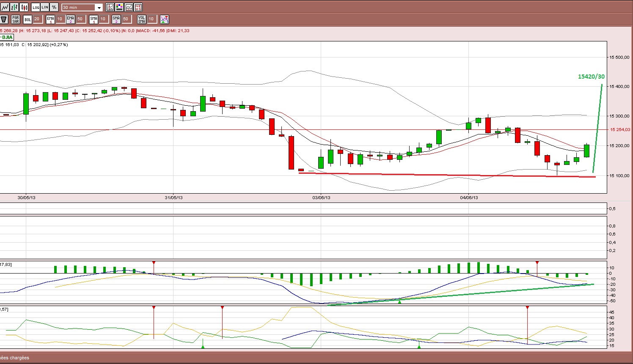Viewport: 633px width, 364px height.
Task: Open the 30 min timeframe dropdown
Action: 82,8
